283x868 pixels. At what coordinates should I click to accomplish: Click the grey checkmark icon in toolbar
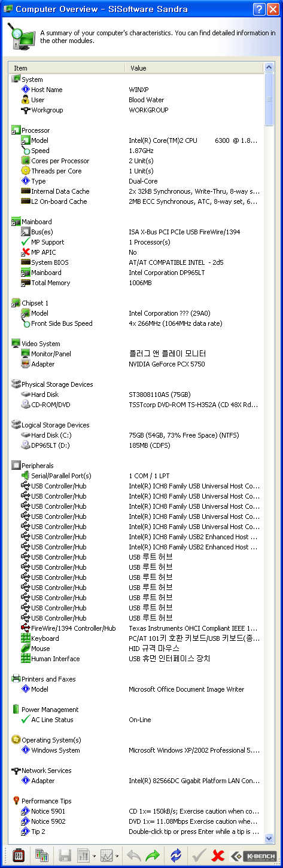coord(199,855)
